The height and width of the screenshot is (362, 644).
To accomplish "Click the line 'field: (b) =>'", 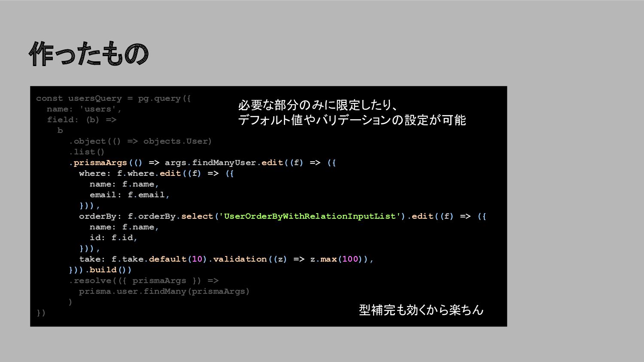I will point(82,120).
